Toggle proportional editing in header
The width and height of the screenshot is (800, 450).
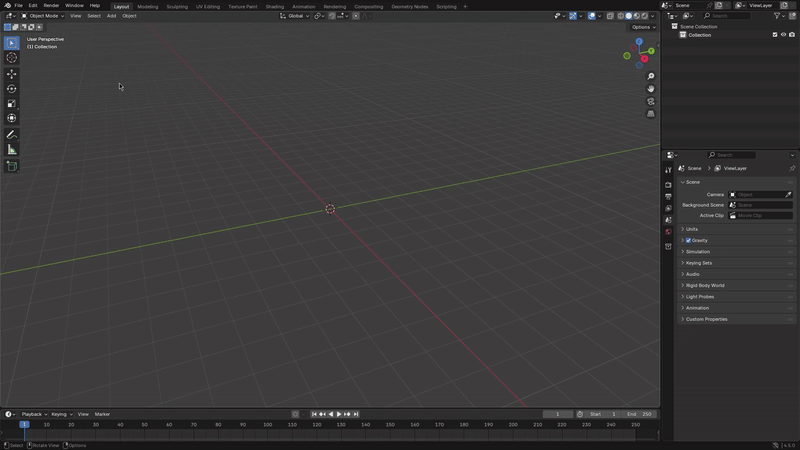click(356, 16)
